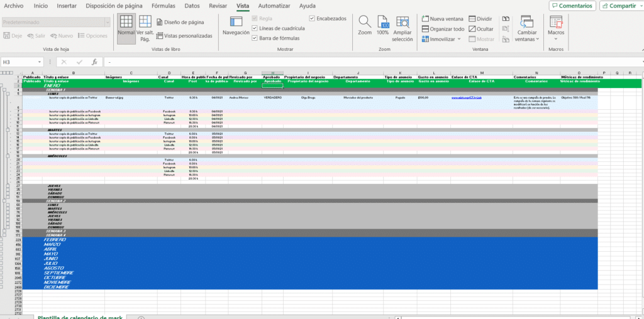The width and height of the screenshot is (644, 319).
Task: Open Vistas personalizadas dialog
Action: pyautogui.click(x=184, y=36)
